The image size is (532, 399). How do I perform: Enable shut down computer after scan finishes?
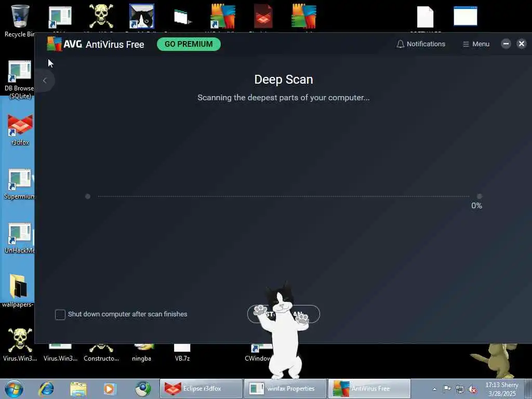pyautogui.click(x=60, y=314)
